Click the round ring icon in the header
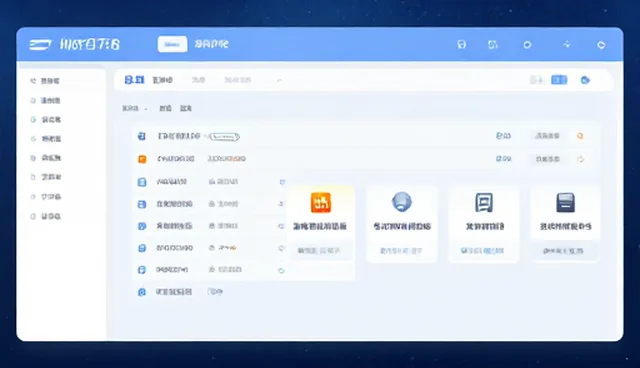The height and width of the screenshot is (368, 640). pos(527,45)
